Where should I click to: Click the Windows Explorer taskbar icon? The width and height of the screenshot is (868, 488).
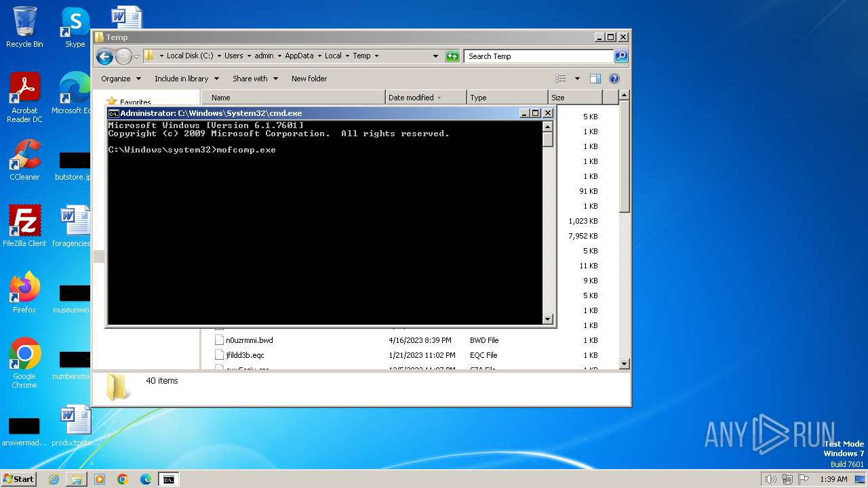77,479
